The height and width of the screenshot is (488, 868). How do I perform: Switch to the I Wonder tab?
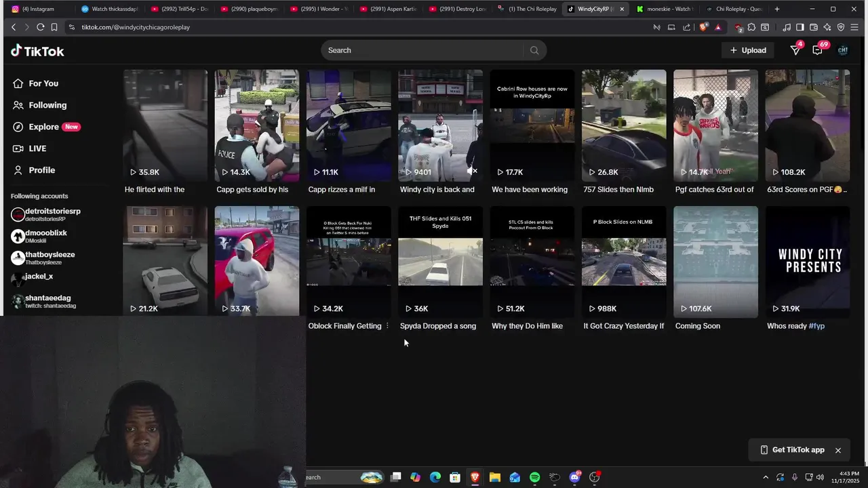(x=319, y=9)
